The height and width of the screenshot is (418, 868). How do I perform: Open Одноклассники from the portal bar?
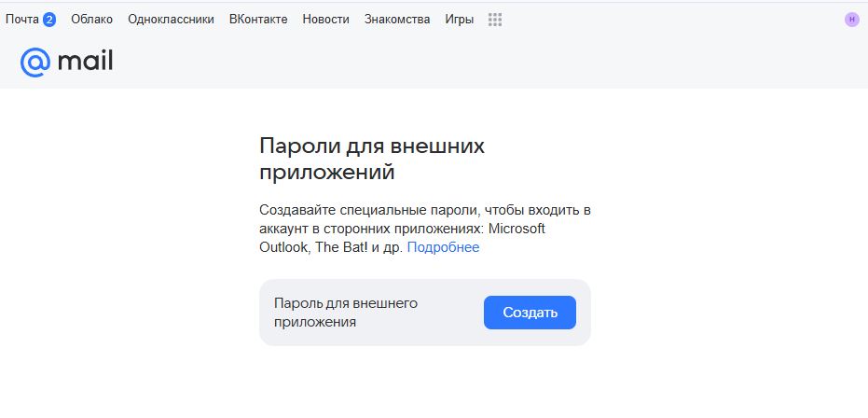pyautogui.click(x=171, y=20)
